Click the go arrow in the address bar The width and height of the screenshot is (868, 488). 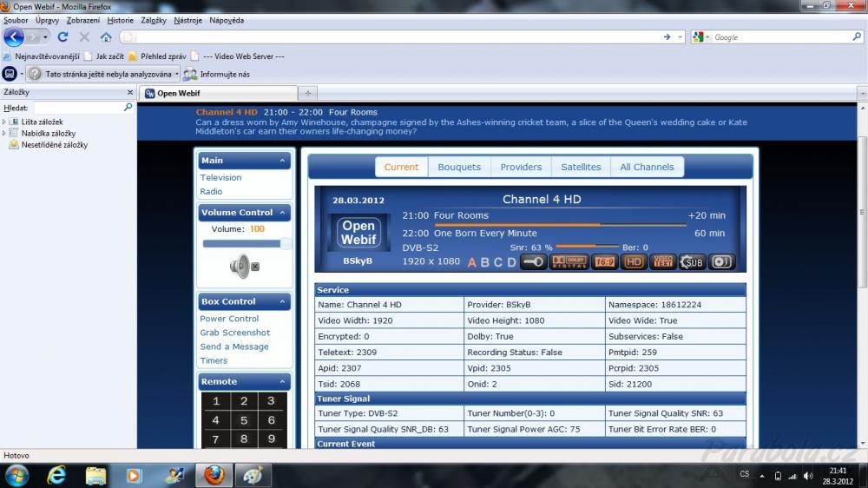(667, 37)
